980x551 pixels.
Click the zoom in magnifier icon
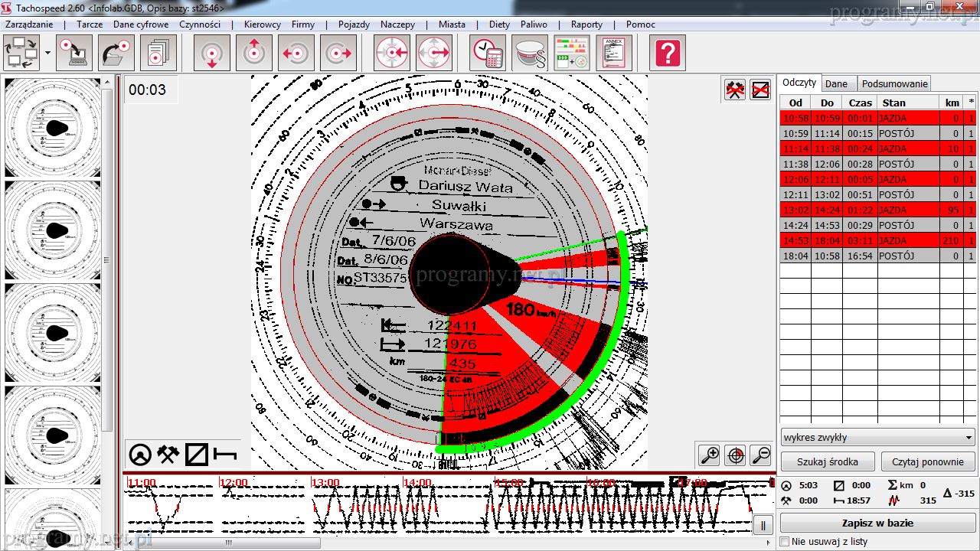[710, 455]
